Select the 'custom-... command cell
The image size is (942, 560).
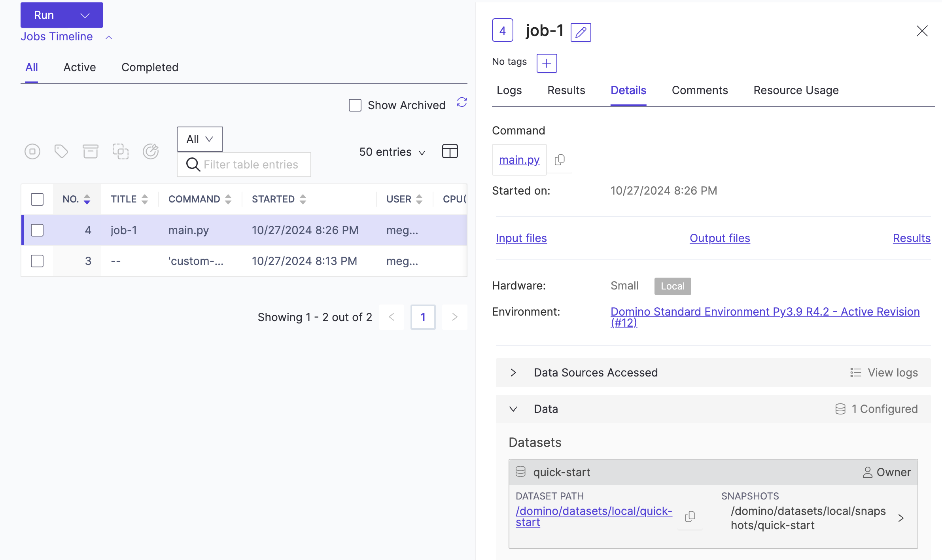(x=196, y=261)
